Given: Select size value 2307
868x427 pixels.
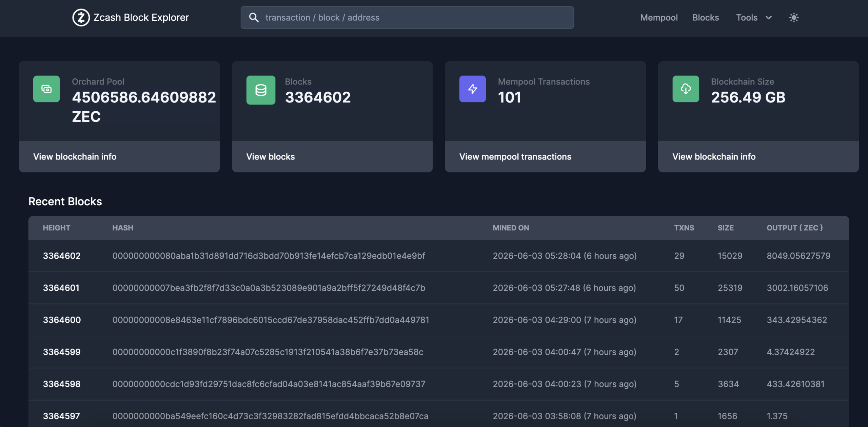Looking at the screenshot, I should [728, 352].
